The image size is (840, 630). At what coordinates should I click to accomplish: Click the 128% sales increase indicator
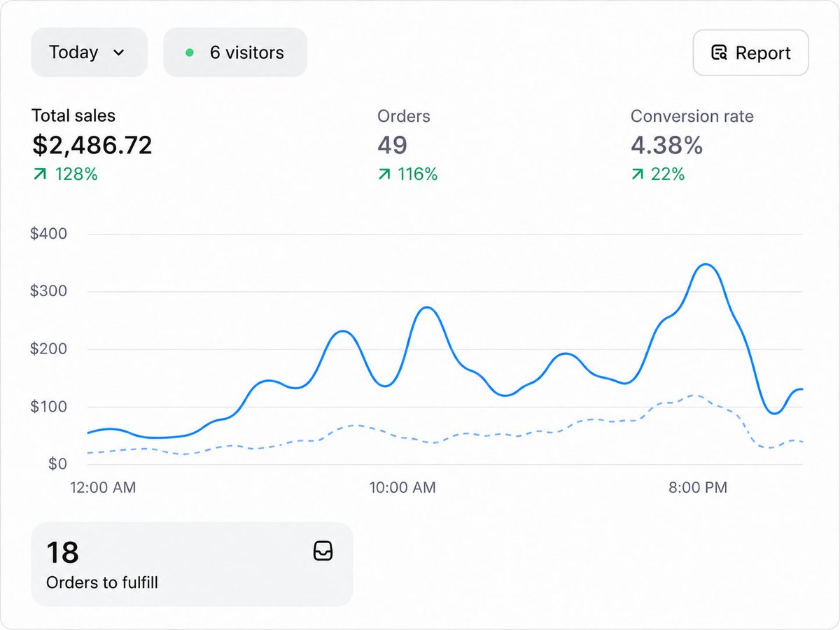(x=65, y=174)
